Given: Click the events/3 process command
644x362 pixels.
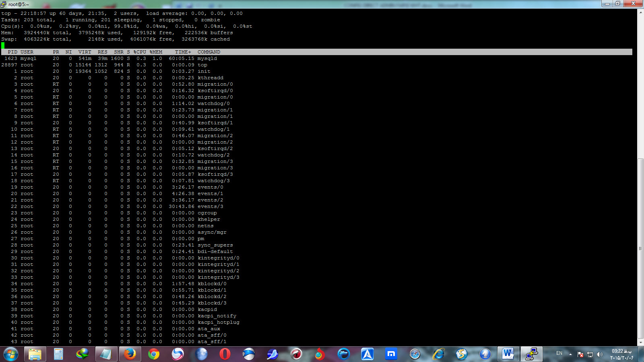Looking at the screenshot, I should click(x=211, y=206).
